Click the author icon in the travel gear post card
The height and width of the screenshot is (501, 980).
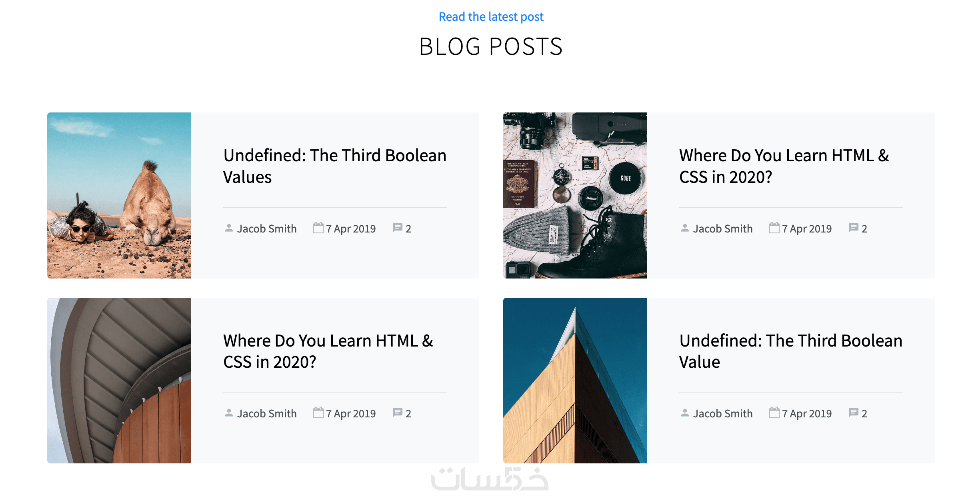tap(685, 228)
